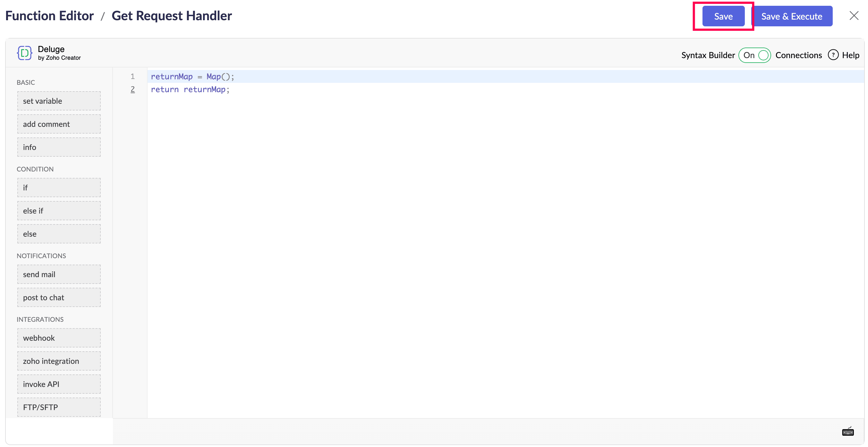Open the Help link text
The width and height of the screenshot is (868, 447).
pyautogui.click(x=850, y=55)
